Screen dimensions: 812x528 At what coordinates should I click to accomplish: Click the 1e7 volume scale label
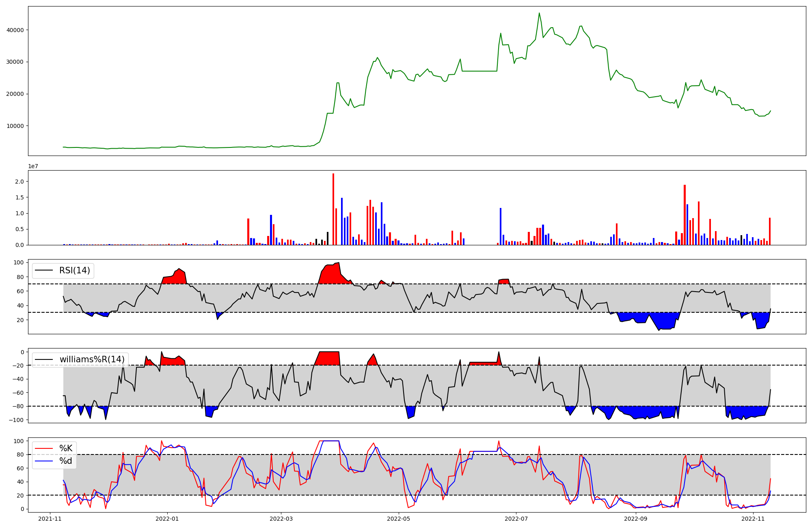33,167
